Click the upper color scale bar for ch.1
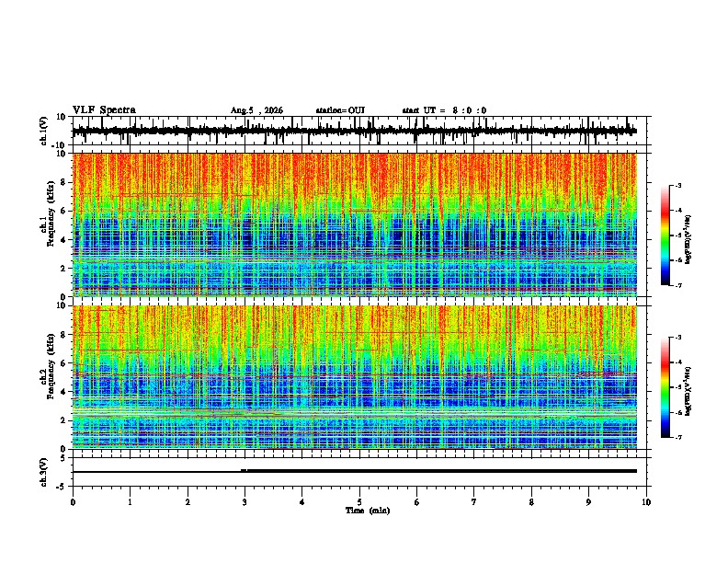728x563 pixels. click(x=665, y=236)
